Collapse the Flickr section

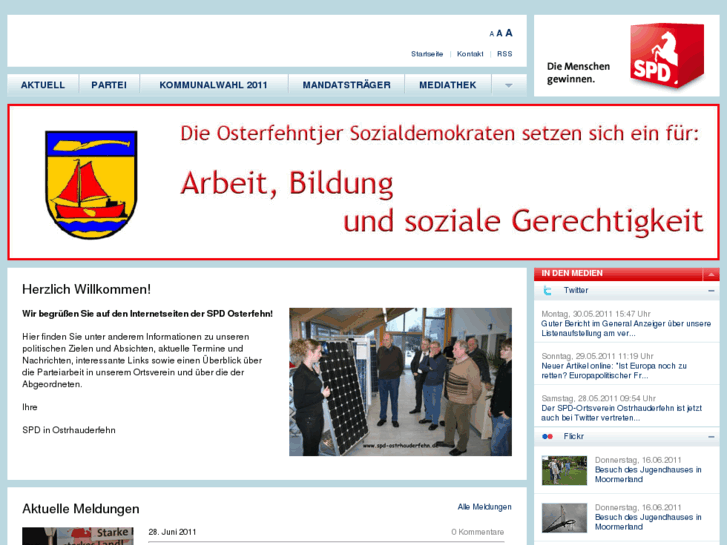point(711,437)
